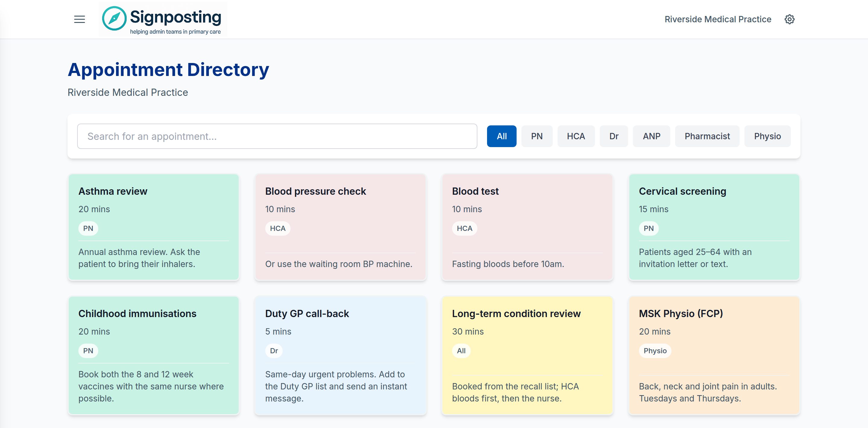This screenshot has height=428, width=868.
Task: Open the Cervical screening card
Action: coord(714,227)
